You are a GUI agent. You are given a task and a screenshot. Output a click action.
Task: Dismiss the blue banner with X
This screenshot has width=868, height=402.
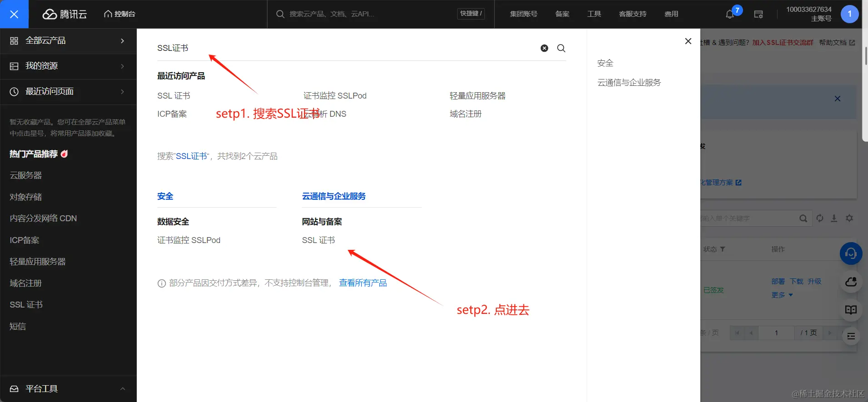(838, 99)
